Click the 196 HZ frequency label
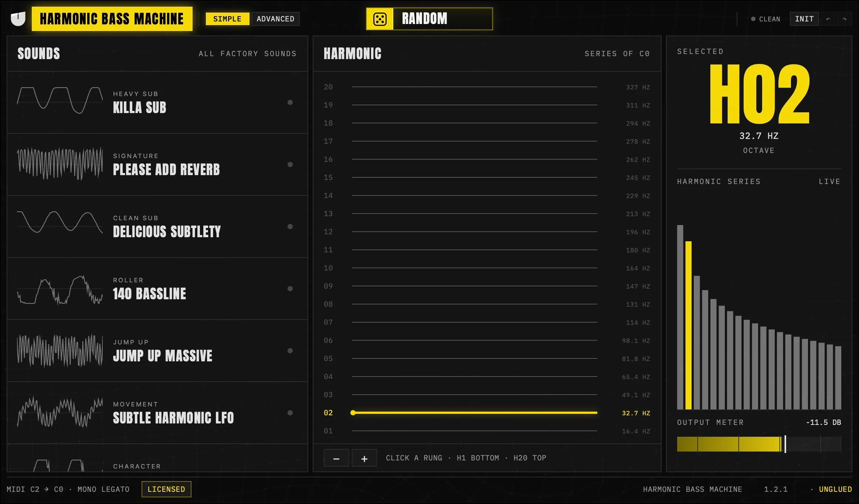The width and height of the screenshot is (859, 504). [x=638, y=232]
